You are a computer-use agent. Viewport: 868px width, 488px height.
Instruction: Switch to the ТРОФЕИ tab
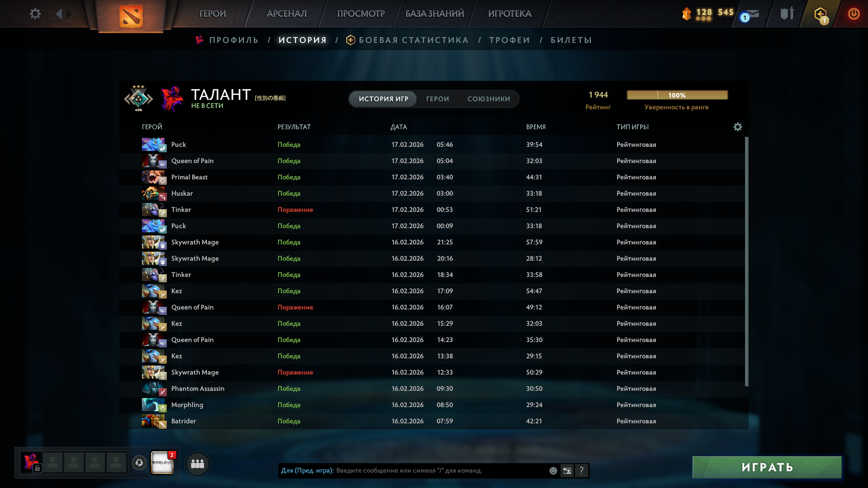(509, 40)
